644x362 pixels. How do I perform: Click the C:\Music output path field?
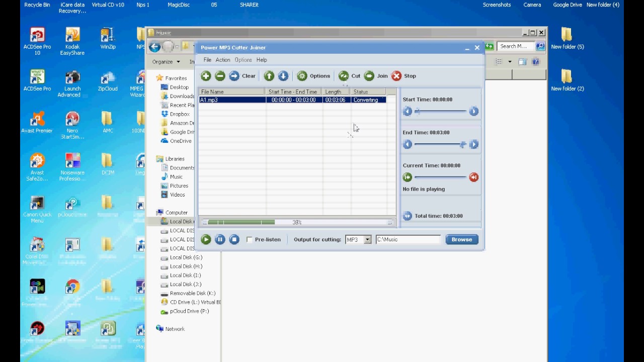pos(408,240)
